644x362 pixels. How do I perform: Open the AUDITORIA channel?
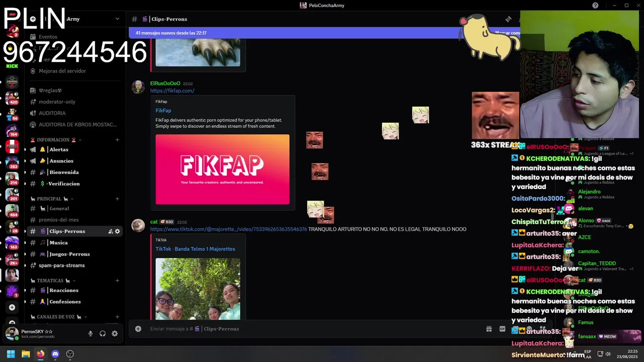(x=52, y=113)
